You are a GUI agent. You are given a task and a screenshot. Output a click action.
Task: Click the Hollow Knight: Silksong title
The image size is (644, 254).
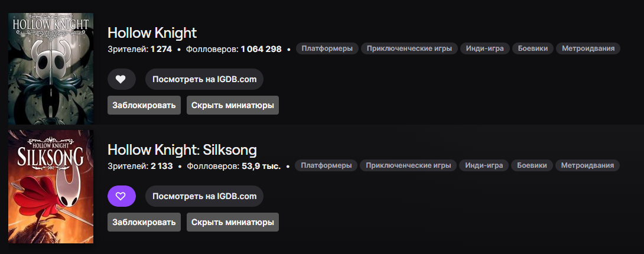coord(182,150)
